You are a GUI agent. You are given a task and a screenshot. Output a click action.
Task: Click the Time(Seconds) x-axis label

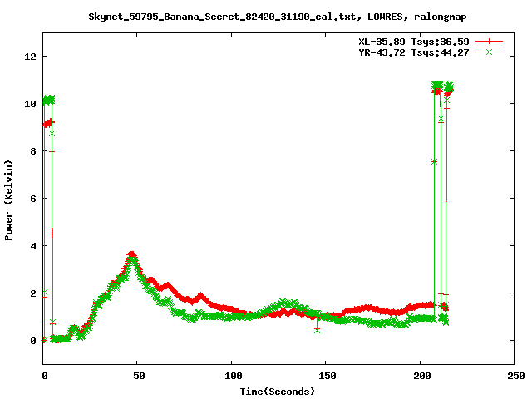[x=277, y=392]
